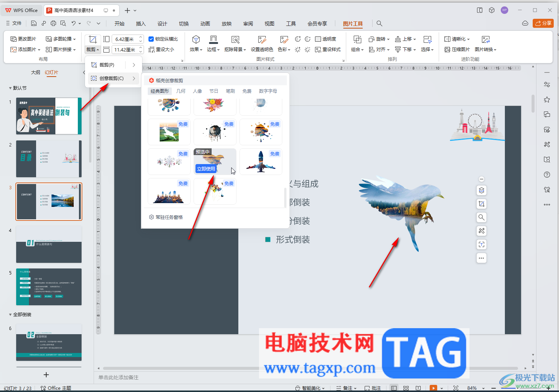Click the Sharpen (清晰化) icon
Viewport: 559px width, 392px height.
447,39
